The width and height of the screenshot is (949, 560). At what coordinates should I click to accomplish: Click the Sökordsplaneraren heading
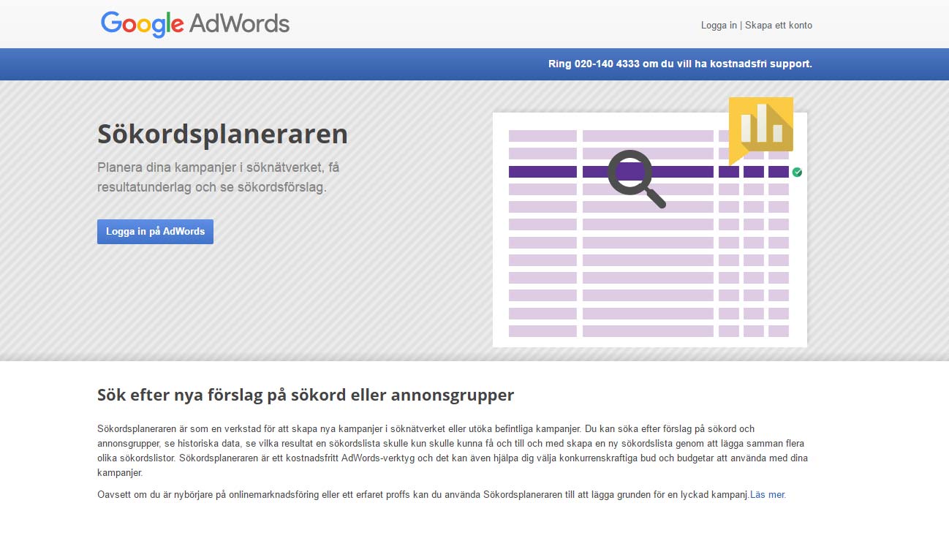[222, 135]
